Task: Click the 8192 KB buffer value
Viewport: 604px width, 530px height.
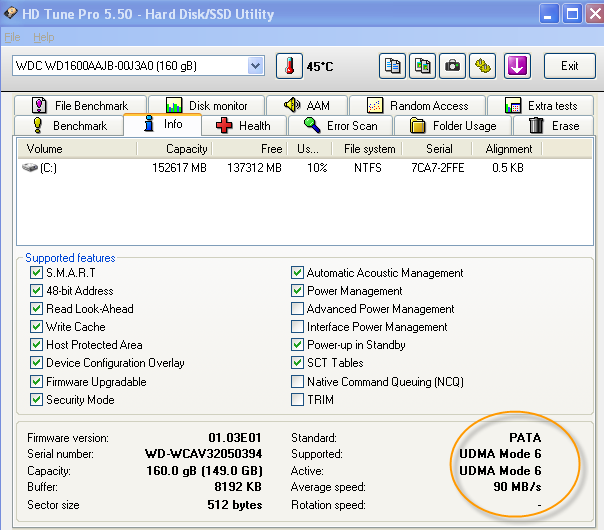Action: coord(238,486)
